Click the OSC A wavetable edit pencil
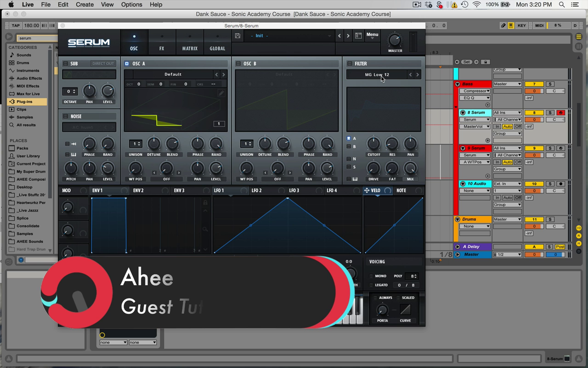588x368 pixels. pos(221,93)
